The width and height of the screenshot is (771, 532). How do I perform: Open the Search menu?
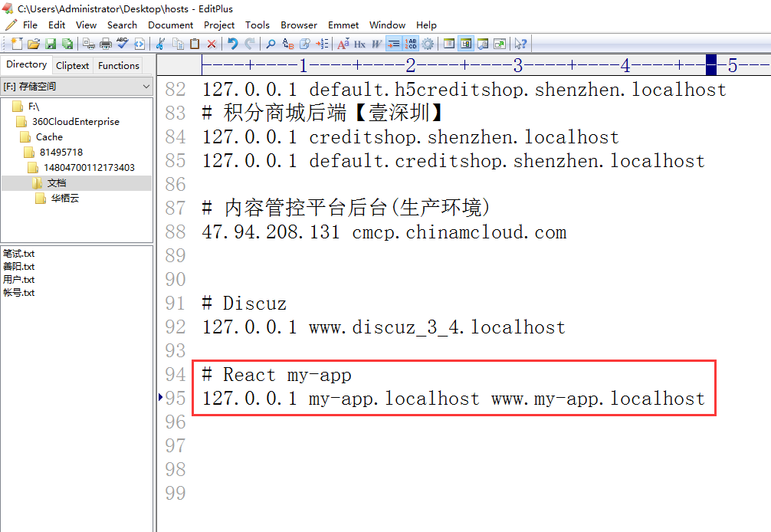(122, 25)
